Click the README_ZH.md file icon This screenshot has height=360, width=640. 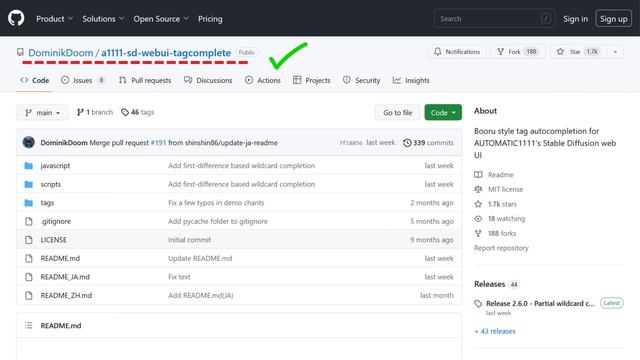coord(29,295)
